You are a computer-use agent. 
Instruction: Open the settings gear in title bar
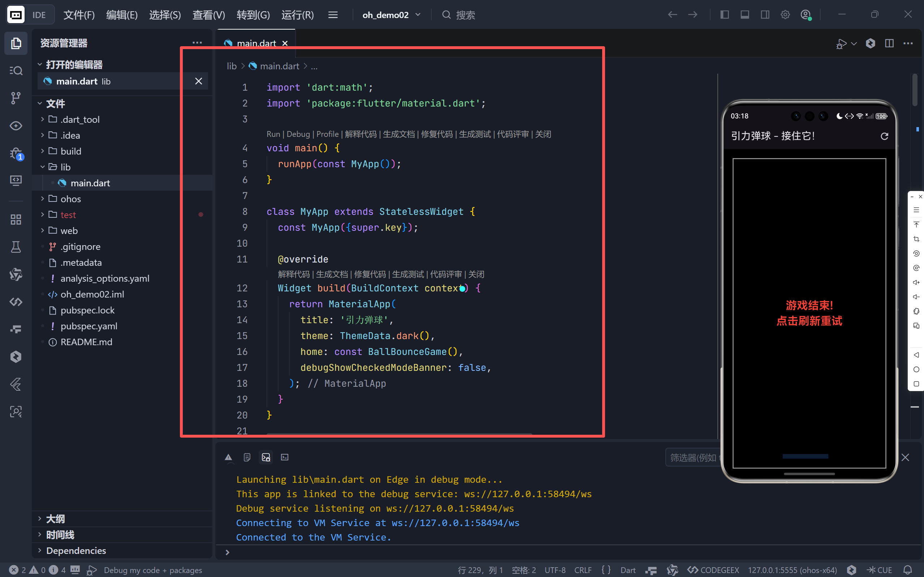[x=785, y=15]
